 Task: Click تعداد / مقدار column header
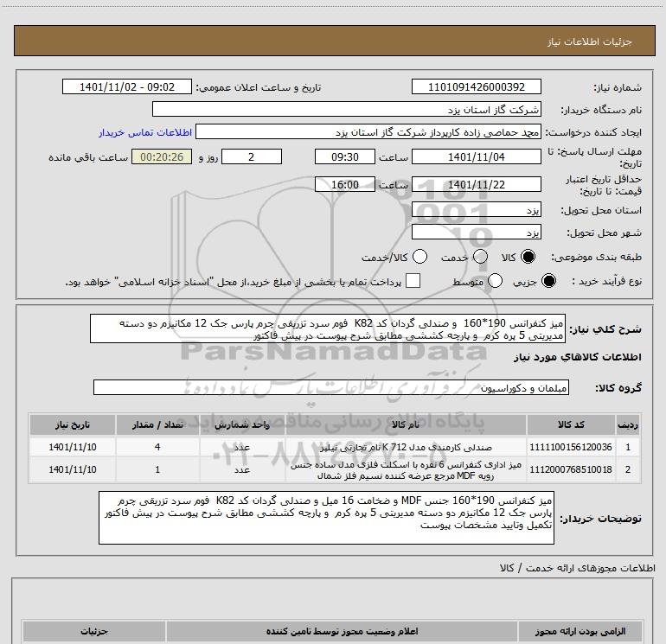[x=157, y=425]
